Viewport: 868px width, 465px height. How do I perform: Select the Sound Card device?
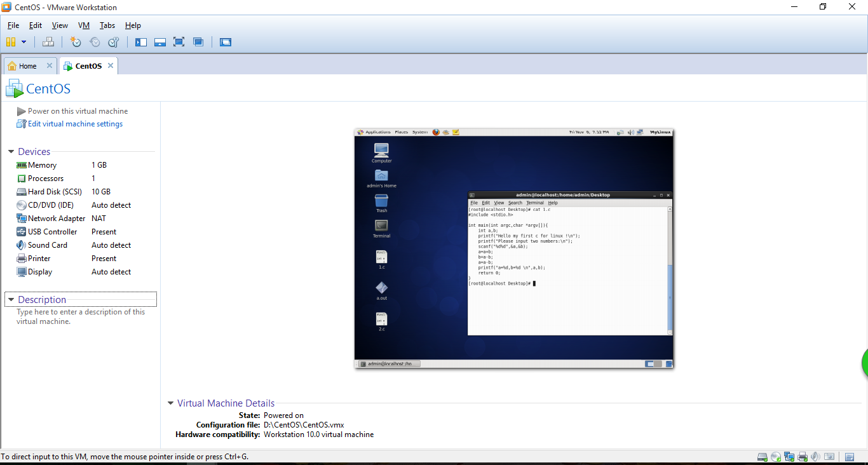coord(85,245)
